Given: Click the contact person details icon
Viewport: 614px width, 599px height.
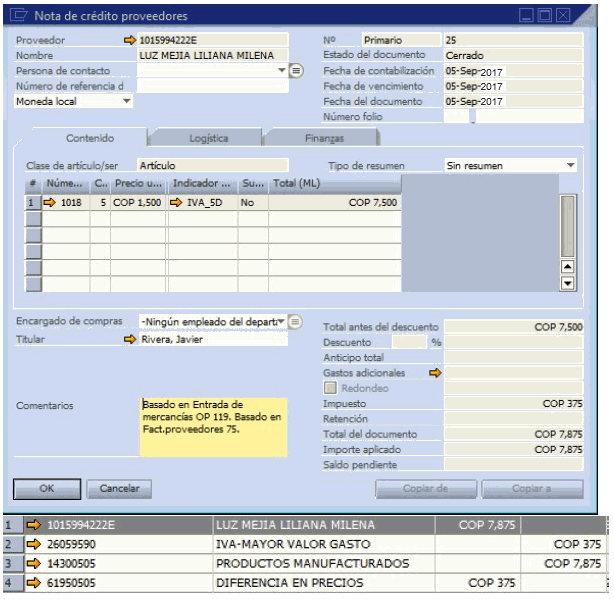Looking at the screenshot, I should click(x=296, y=71).
